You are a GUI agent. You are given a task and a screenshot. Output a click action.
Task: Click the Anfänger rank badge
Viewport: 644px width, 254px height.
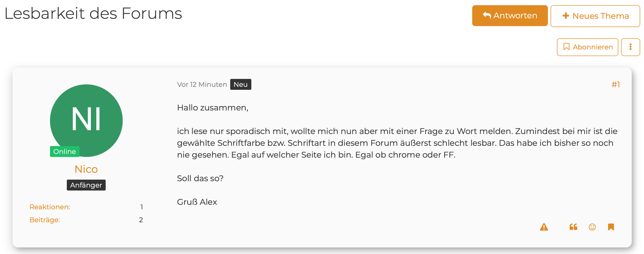86,185
